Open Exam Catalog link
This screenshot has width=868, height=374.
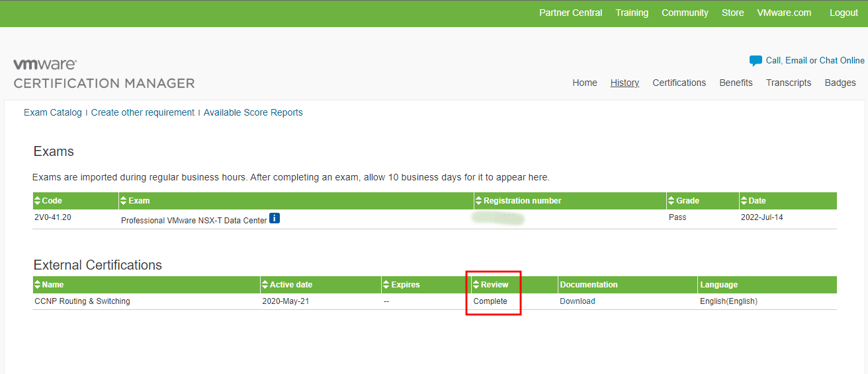tap(53, 112)
